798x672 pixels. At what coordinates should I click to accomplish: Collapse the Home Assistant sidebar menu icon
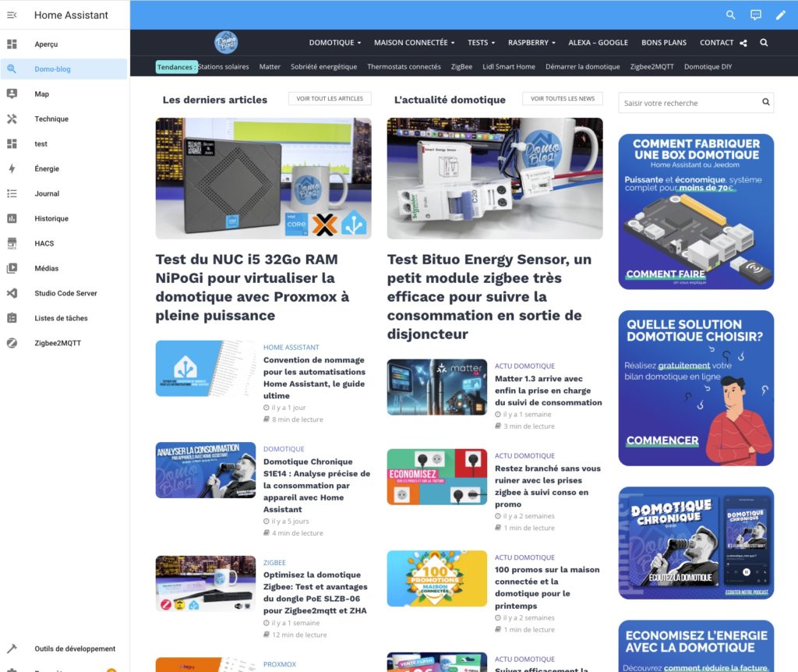click(x=12, y=15)
